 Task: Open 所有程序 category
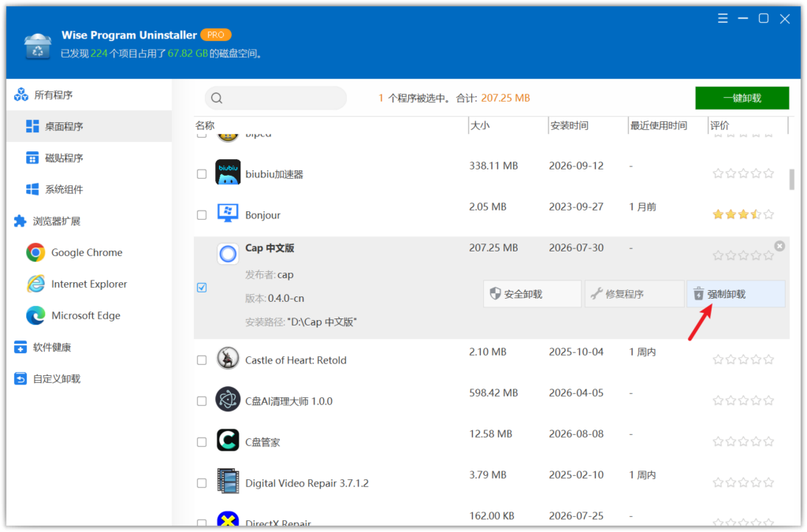pyautogui.click(x=89, y=95)
